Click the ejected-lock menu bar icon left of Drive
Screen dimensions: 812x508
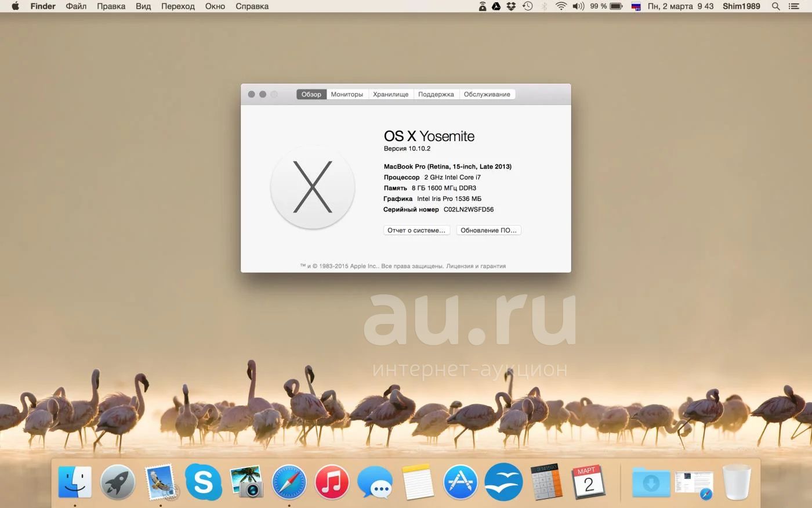coord(483,6)
